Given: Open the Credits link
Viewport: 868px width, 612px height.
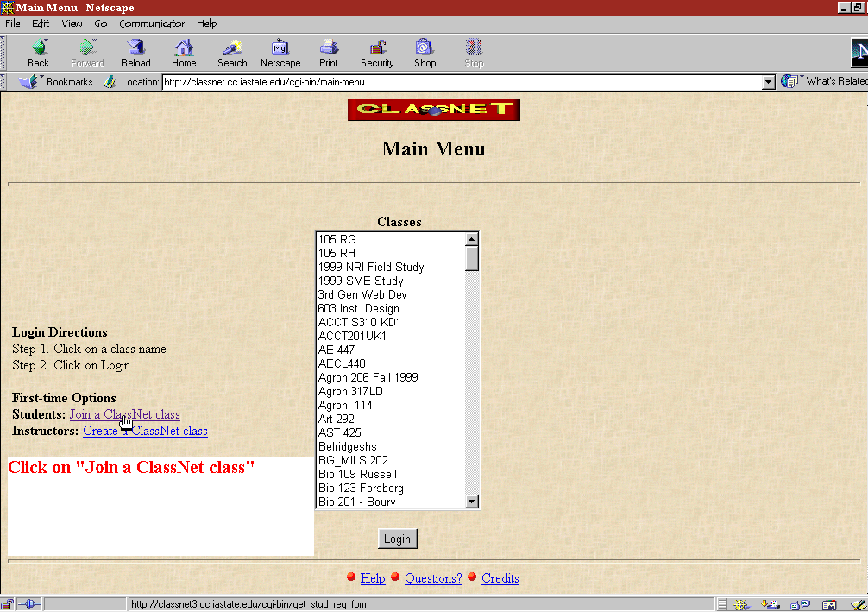Looking at the screenshot, I should pos(500,578).
